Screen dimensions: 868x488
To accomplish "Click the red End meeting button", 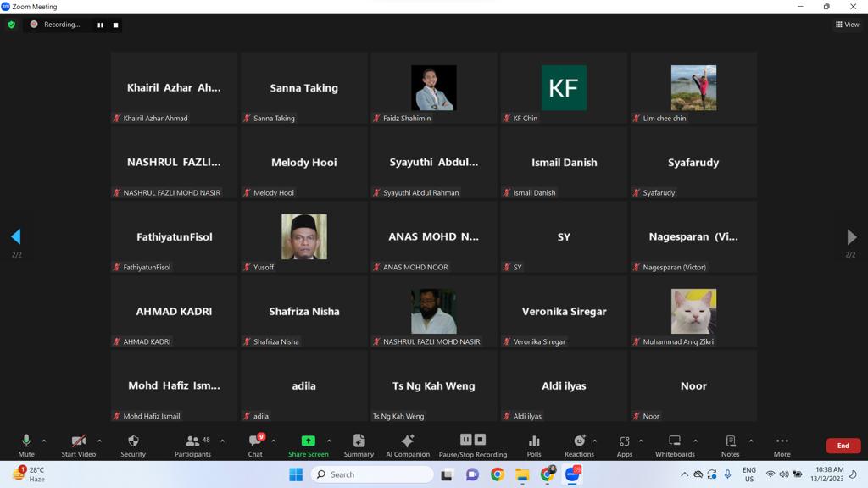I will pos(843,446).
